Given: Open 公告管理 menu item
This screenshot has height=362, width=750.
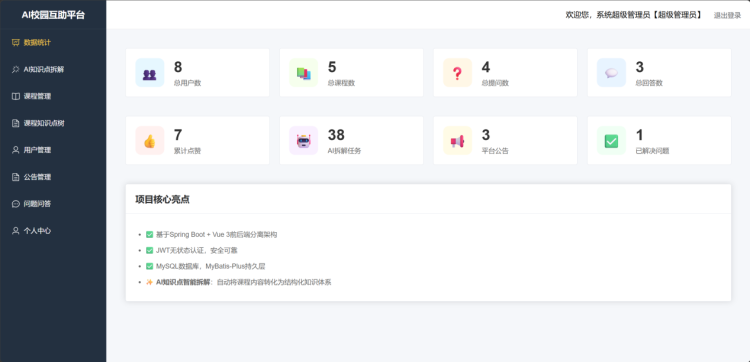Looking at the screenshot, I should 53,177.
